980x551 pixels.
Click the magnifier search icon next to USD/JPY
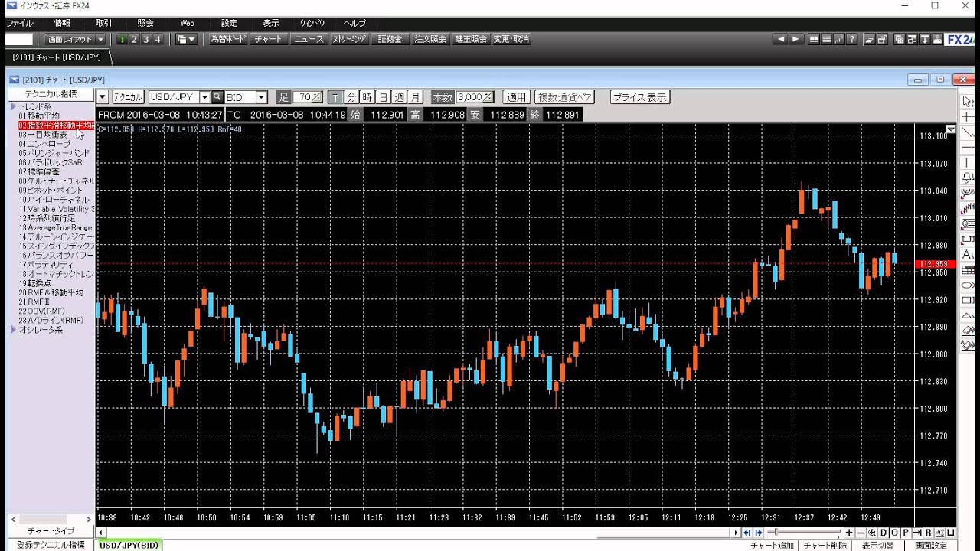pos(217,97)
